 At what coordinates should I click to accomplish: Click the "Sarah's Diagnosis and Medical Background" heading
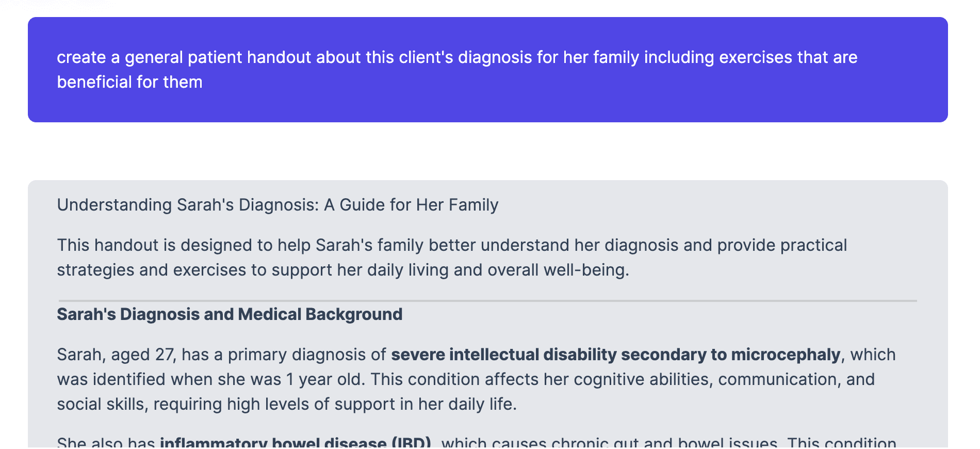(x=230, y=314)
